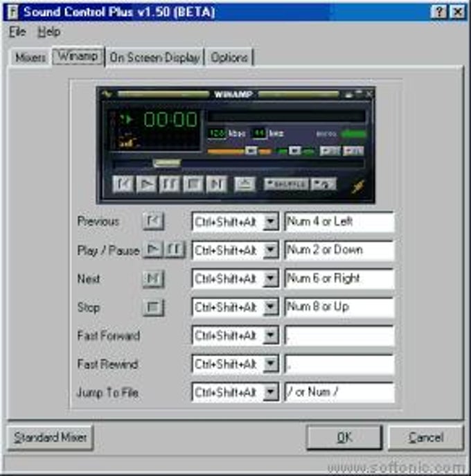Image resolution: width=471 pixels, height=476 pixels.
Task: Click the Winamp seek bar thumb
Action: tap(167, 163)
